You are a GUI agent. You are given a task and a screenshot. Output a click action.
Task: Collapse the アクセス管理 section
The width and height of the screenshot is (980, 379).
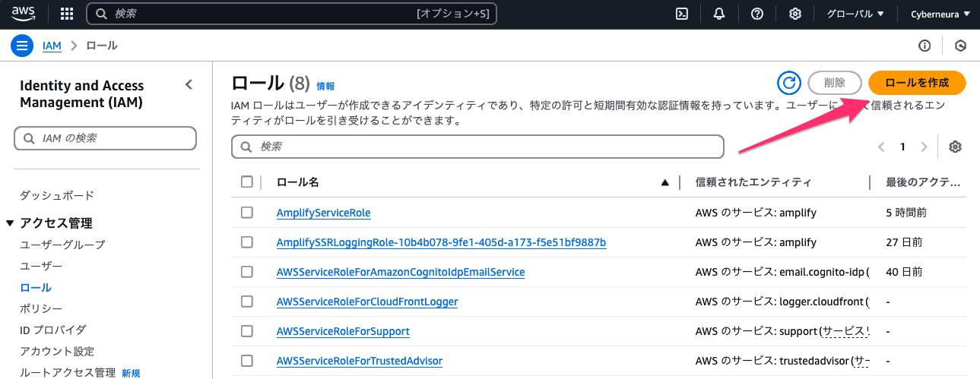click(x=10, y=223)
